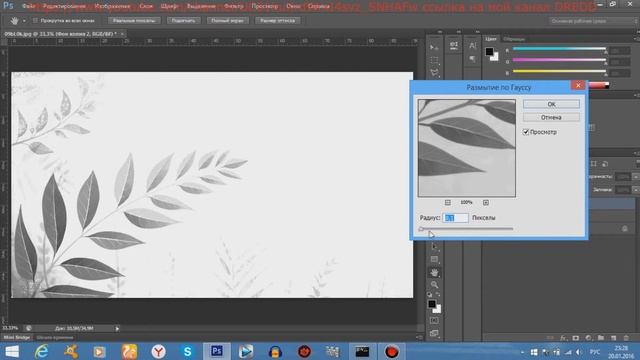
Task: Open the Color panel flyout menu
Action: pyautogui.click(x=637, y=39)
